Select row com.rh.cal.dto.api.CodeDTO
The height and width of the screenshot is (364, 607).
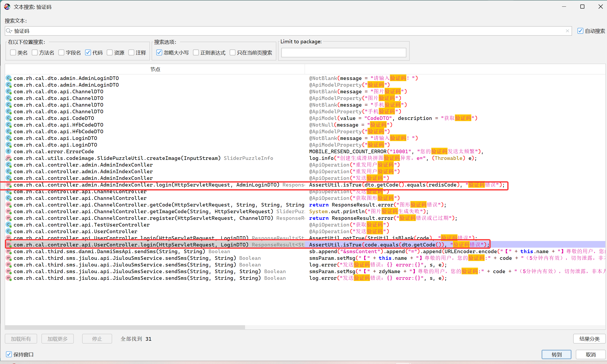coord(305,118)
